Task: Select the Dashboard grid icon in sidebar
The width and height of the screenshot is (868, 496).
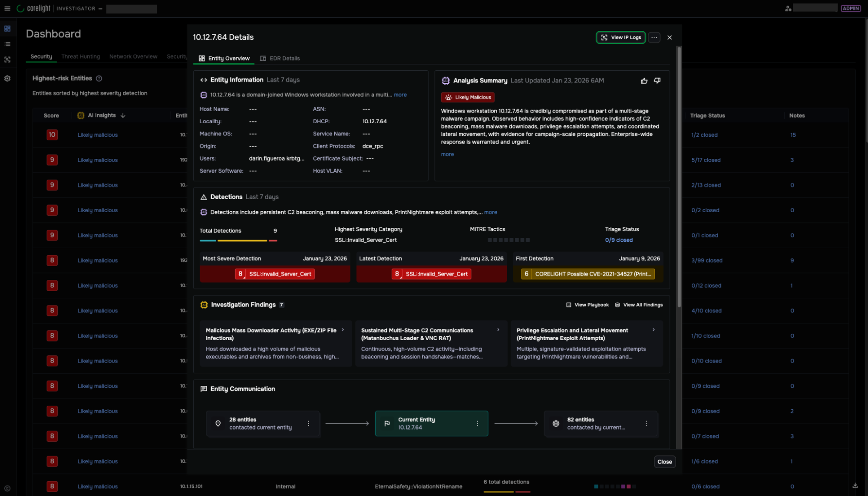Action: 7,28
